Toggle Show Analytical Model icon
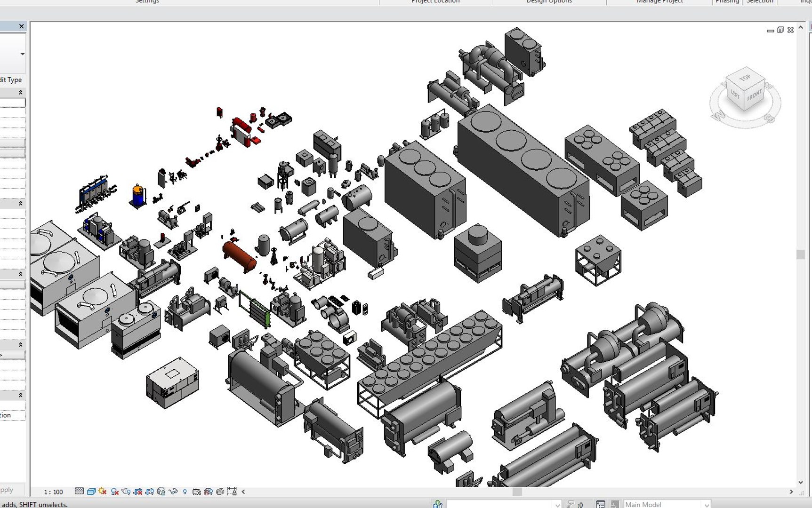 pyautogui.click(x=208, y=492)
